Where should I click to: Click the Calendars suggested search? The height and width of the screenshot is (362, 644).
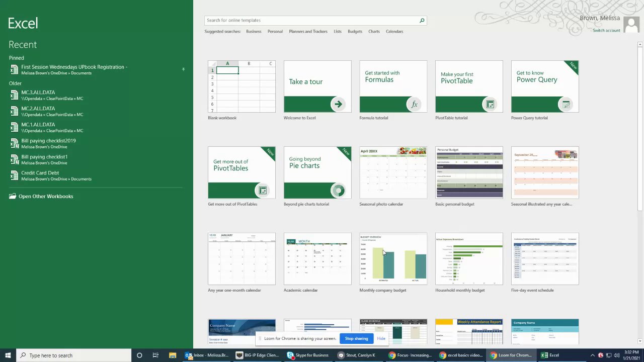coord(394,31)
